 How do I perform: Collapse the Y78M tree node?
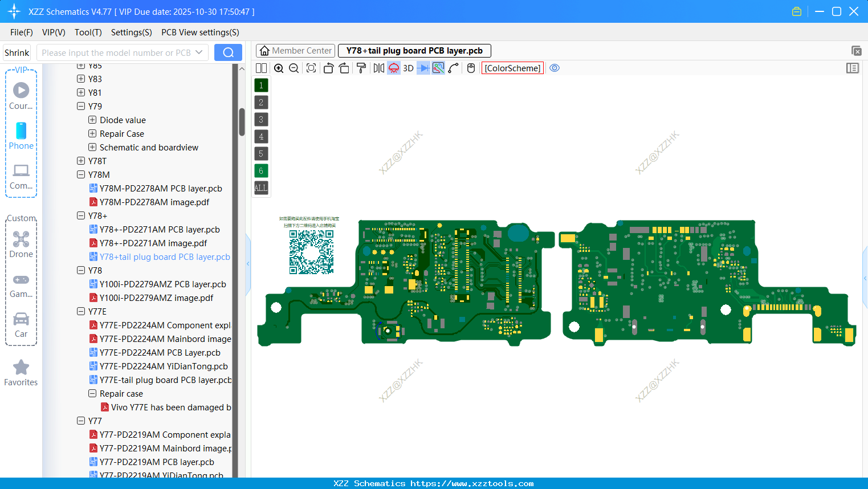(81, 174)
